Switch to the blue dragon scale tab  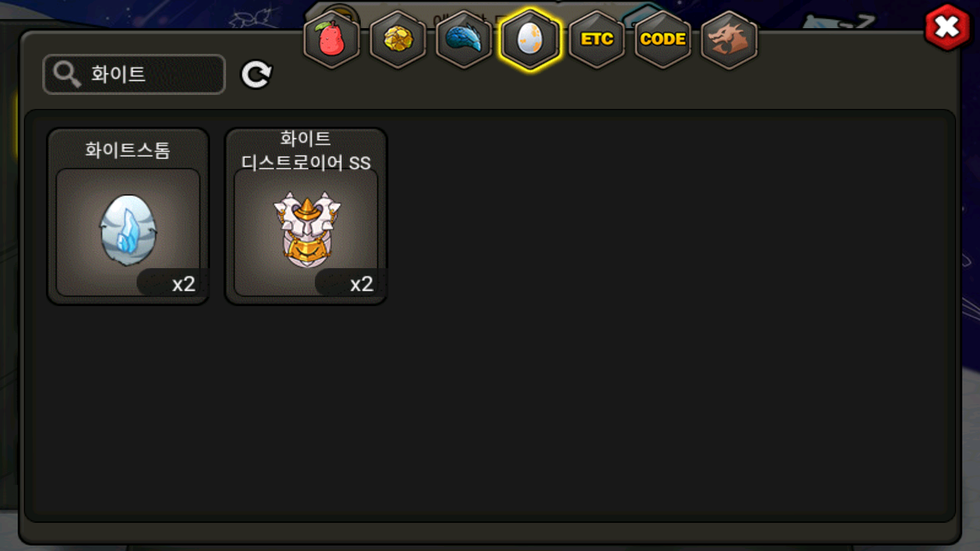click(464, 40)
